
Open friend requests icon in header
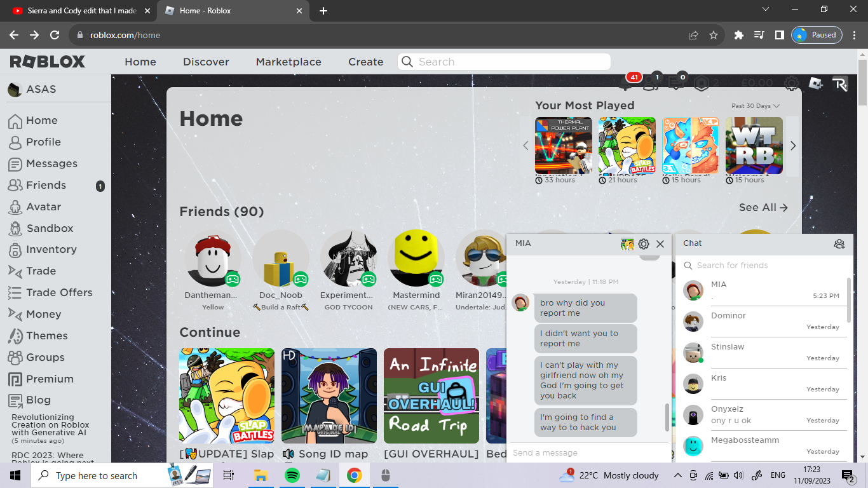(x=651, y=83)
